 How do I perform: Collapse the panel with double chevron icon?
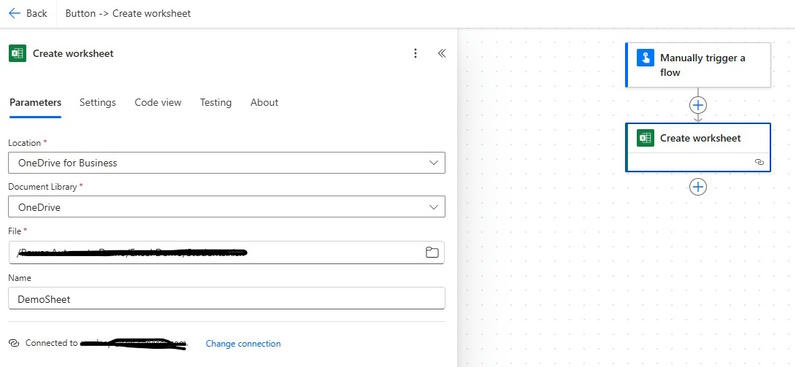click(442, 53)
